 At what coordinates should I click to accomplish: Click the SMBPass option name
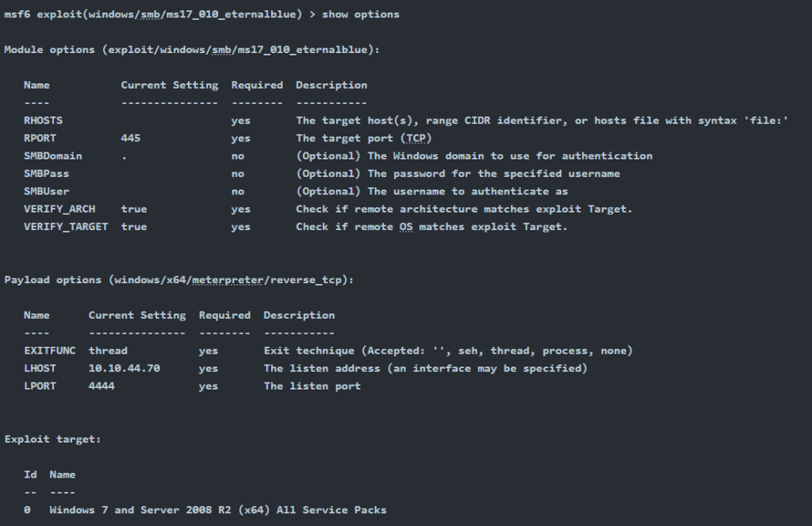pos(46,173)
